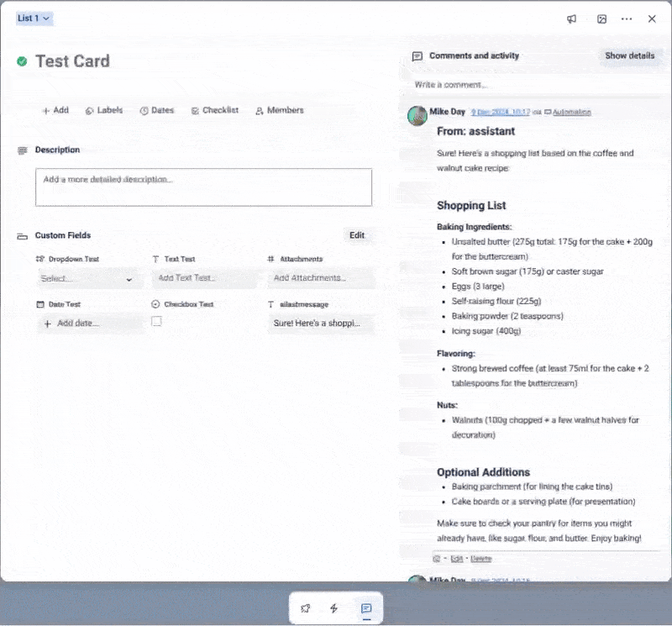Click the description text box

click(203, 187)
